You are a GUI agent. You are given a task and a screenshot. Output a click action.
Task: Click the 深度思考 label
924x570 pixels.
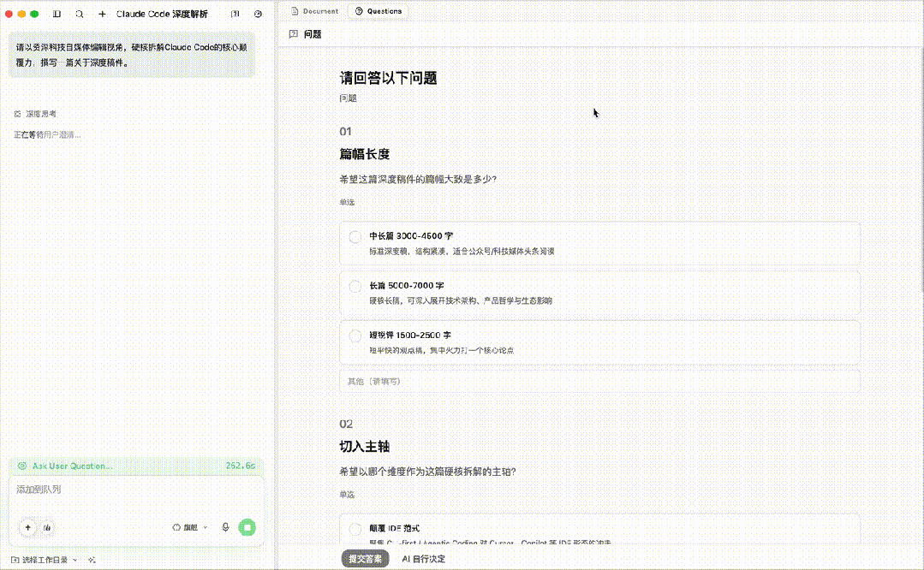coord(40,114)
